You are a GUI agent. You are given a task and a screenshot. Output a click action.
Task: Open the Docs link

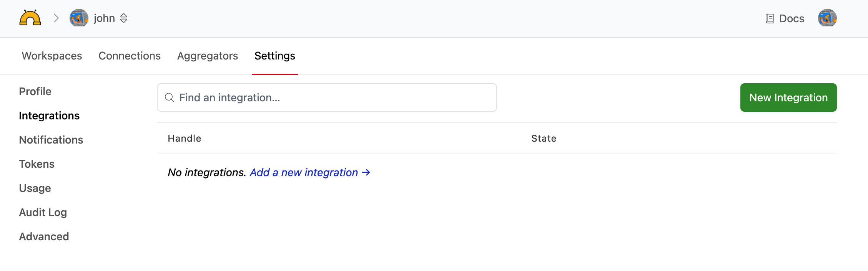pyautogui.click(x=791, y=18)
